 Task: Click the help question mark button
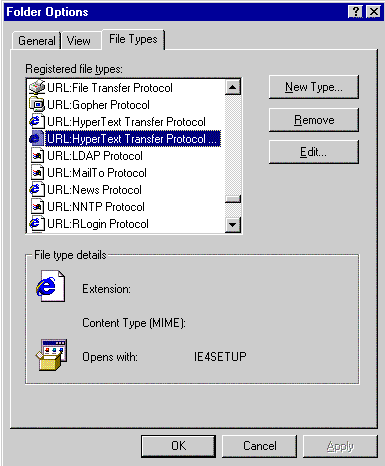356,12
